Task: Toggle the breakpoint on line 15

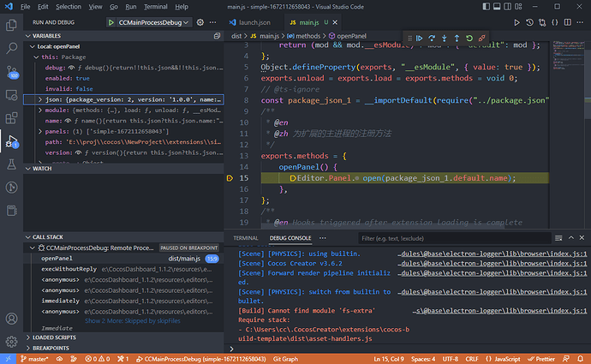Action: click(x=230, y=178)
